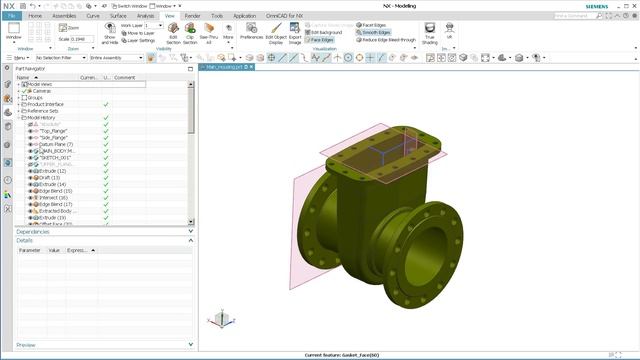Open the History clock sidebar icon

click(x=7, y=180)
